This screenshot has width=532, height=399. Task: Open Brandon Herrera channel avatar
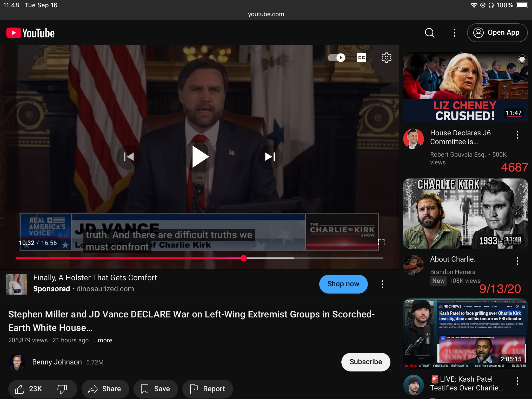click(x=413, y=265)
